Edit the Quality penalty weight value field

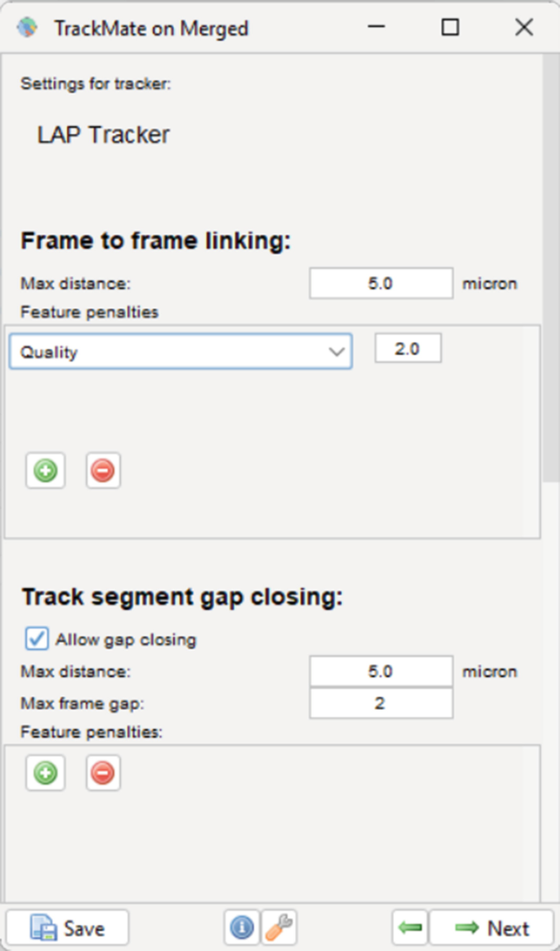click(407, 348)
